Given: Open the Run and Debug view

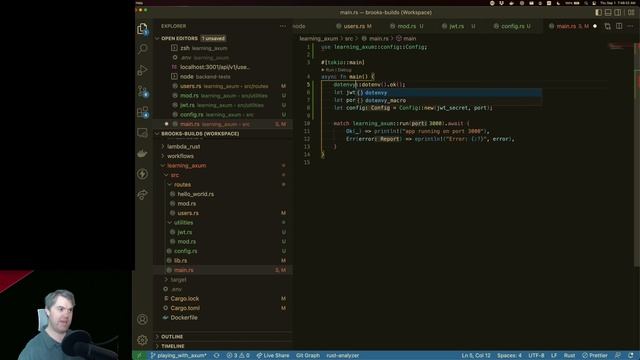Looking at the screenshot, I should pos(142,70).
